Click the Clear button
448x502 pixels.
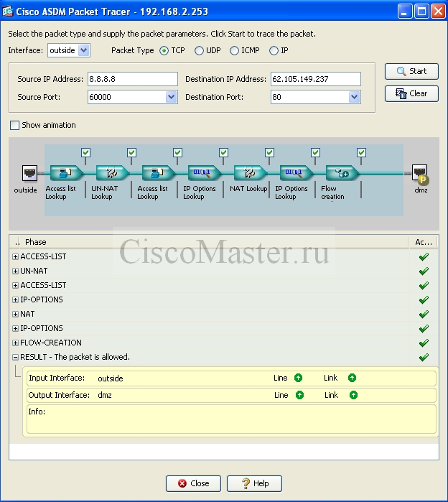click(411, 93)
